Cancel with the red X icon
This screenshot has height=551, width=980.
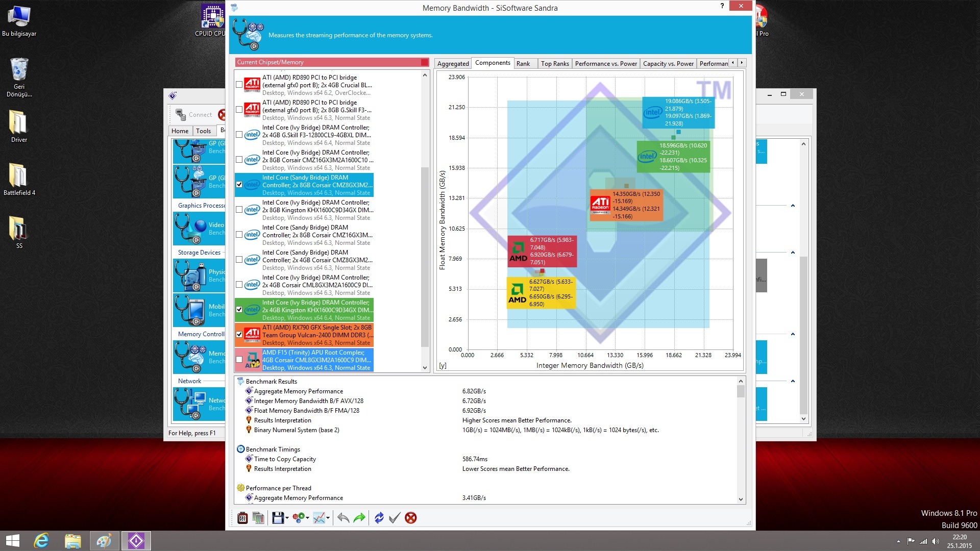click(x=411, y=518)
